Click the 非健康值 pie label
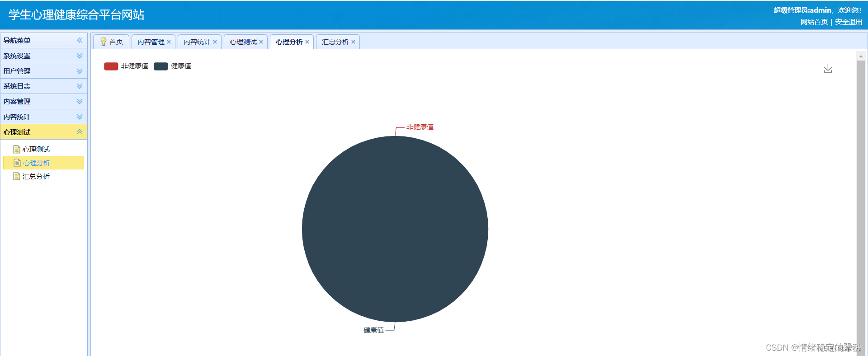868x356 pixels. 420,127
